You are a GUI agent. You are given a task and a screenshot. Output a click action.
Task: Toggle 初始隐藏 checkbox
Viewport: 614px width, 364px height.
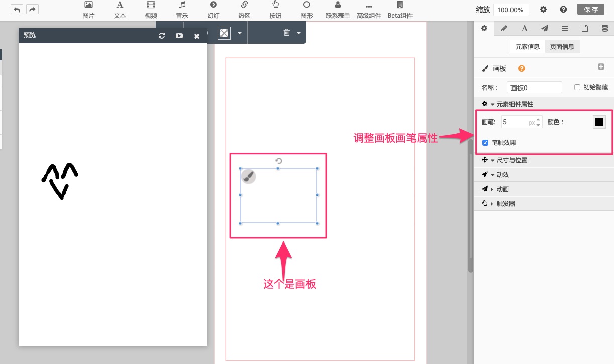coord(577,87)
